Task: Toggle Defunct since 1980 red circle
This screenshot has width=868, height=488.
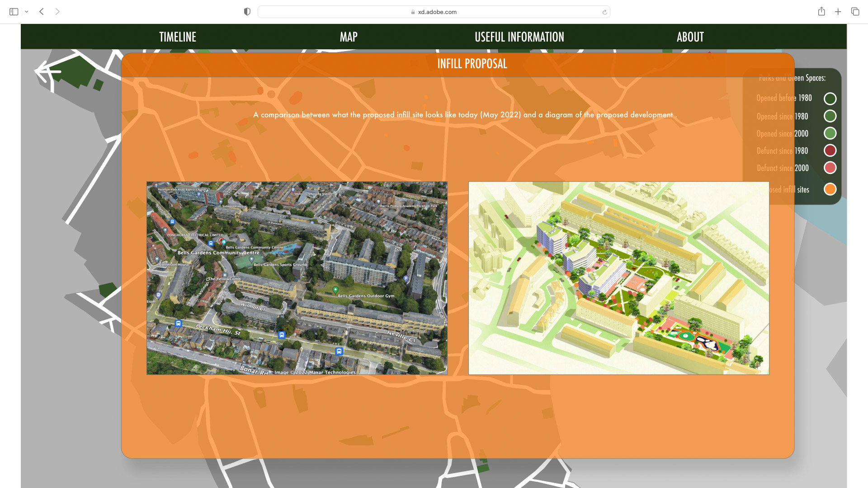Action: point(830,150)
